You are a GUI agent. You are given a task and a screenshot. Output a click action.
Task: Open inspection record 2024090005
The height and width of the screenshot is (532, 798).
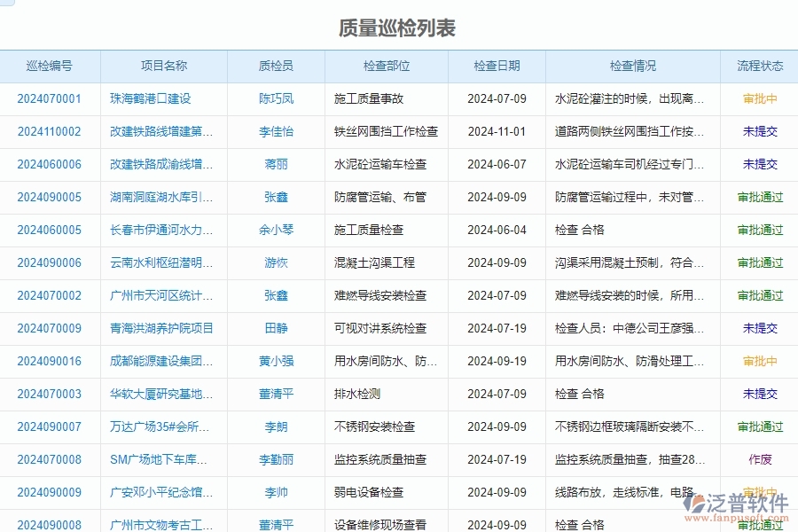(46, 198)
